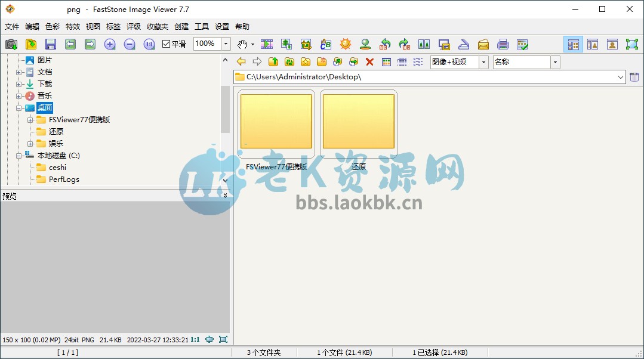The width and height of the screenshot is (644, 359).
Task: Refresh the current folder
Action: (289, 62)
